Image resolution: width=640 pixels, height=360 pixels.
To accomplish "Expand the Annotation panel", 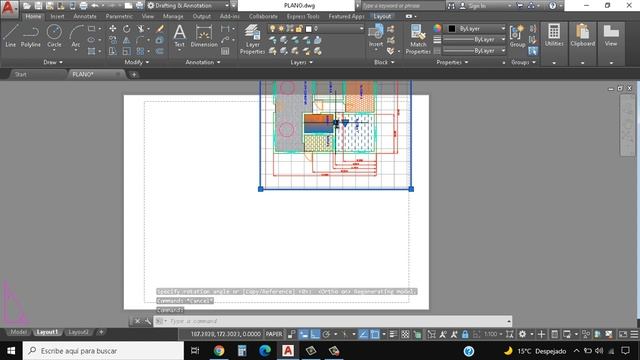I will 203,62.
